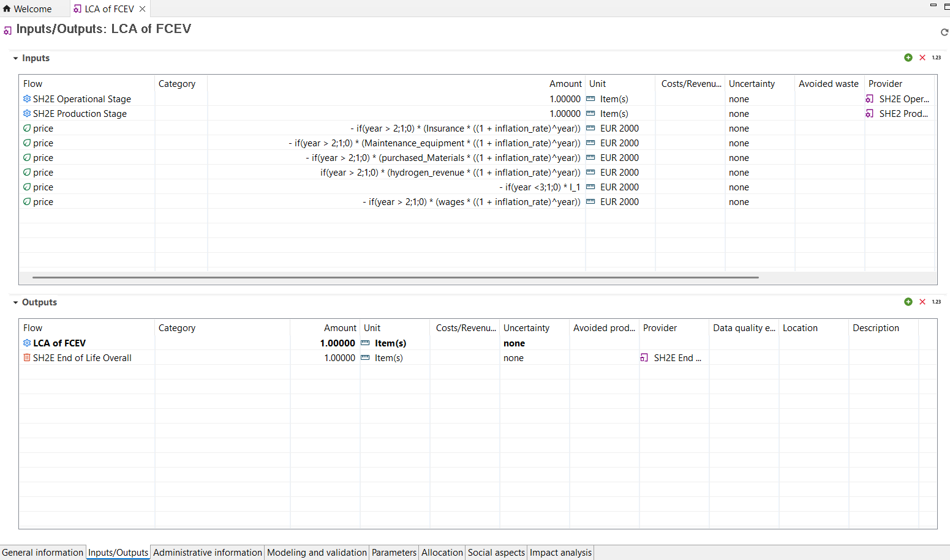The image size is (950, 560).
Task: Open the SH2E Oper... provider link icon
Action: (x=870, y=99)
